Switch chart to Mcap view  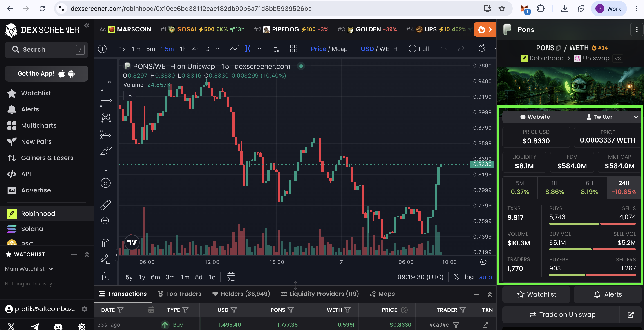point(339,49)
